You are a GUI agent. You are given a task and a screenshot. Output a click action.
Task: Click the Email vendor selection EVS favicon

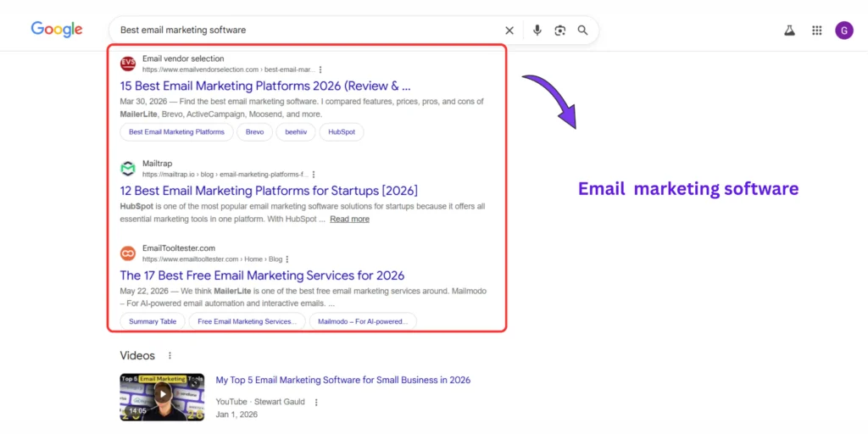pos(128,64)
